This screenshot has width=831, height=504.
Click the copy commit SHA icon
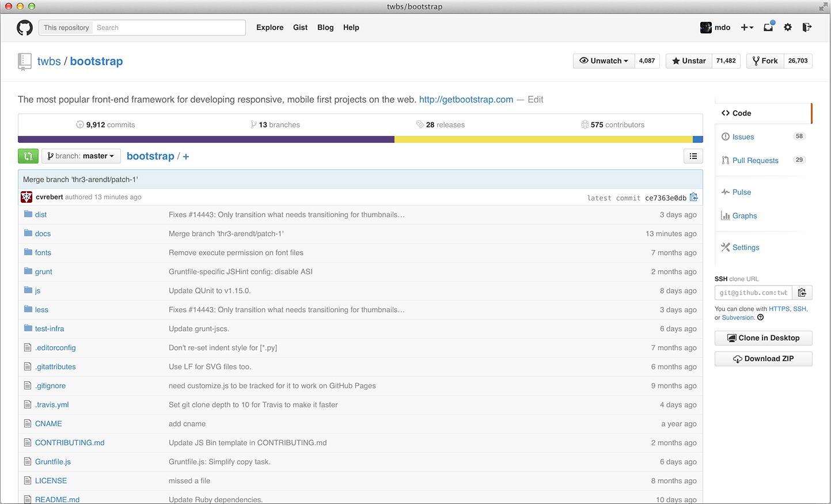tap(694, 197)
